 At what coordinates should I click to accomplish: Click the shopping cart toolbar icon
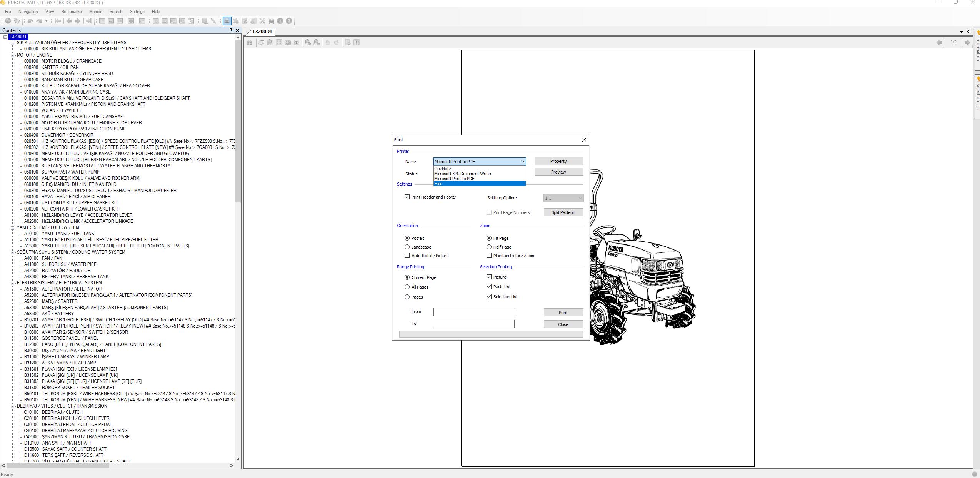pos(271,21)
